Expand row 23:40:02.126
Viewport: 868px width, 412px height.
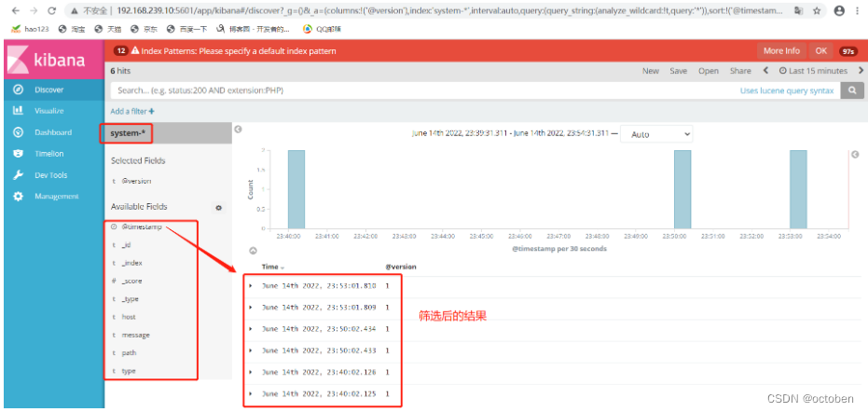[251, 372]
